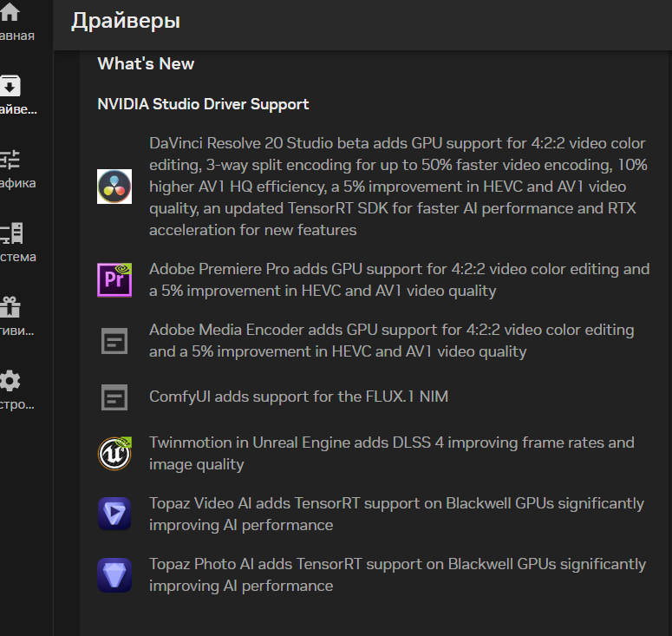Select the Adobe Media Encoder description text
The image size is (672, 636).
(x=392, y=341)
